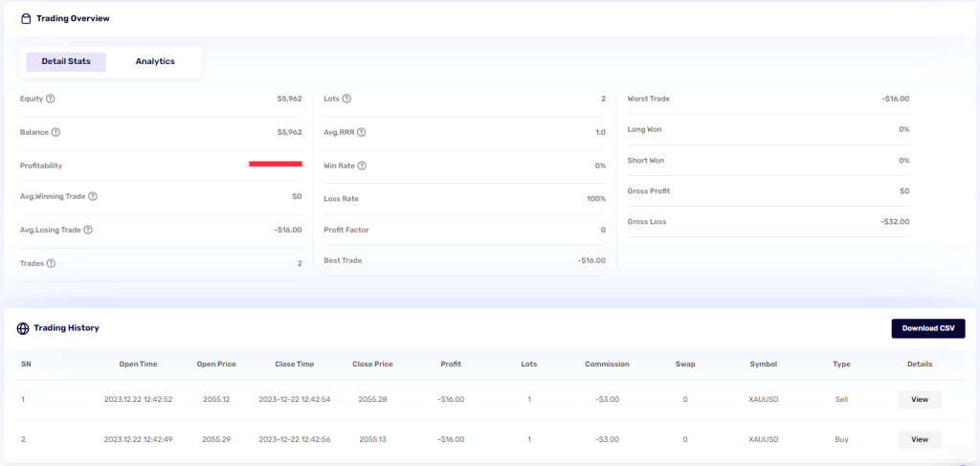Click open price 2055.29
Viewport: 980px width, 466px height.
pos(216,440)
